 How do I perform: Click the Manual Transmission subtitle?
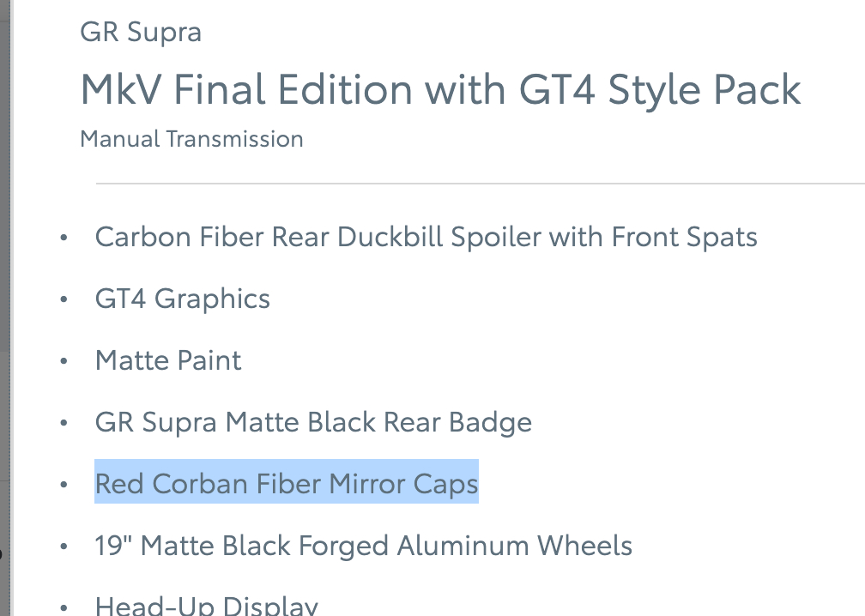point(191,139)
